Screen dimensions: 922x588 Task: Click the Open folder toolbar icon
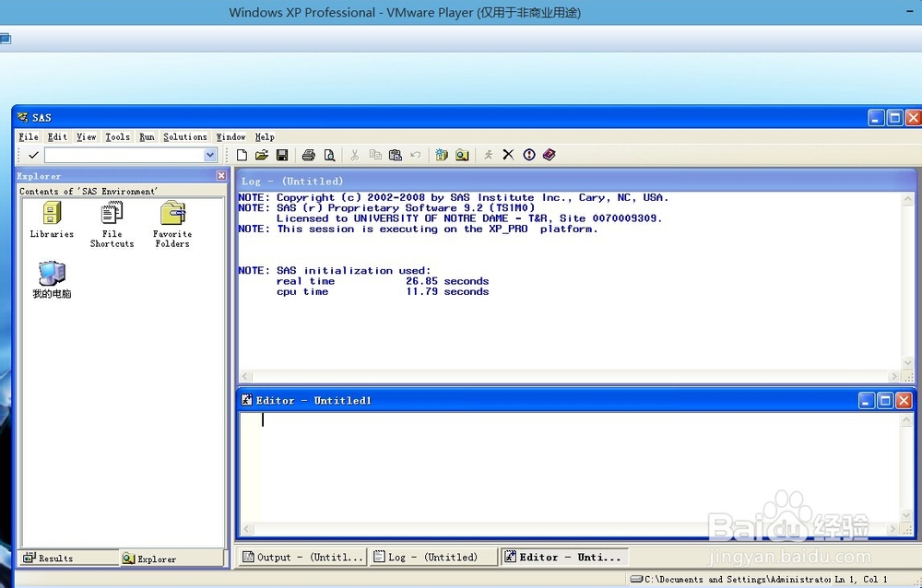tap(262, 155)
